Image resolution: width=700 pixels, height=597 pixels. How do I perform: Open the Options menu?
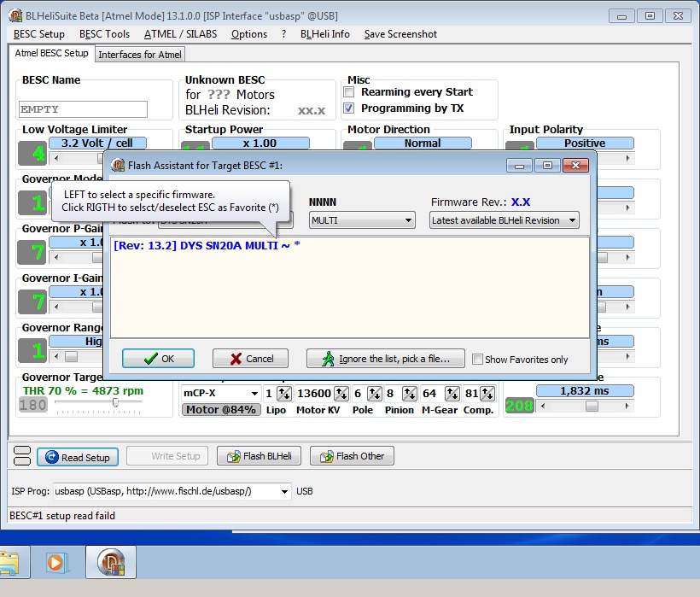[249, 34]
